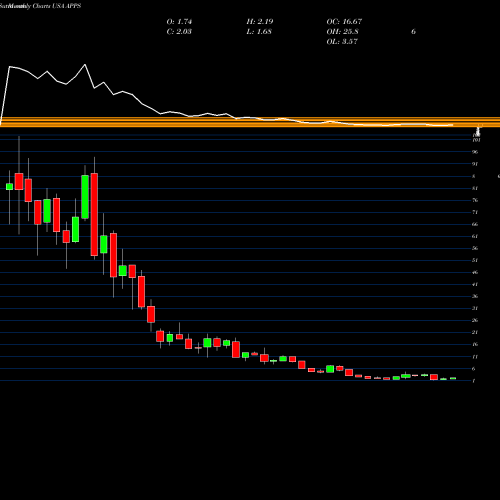Click the price axis label '46'
This screenshot has width=500, height=500.
pos(475,272)
